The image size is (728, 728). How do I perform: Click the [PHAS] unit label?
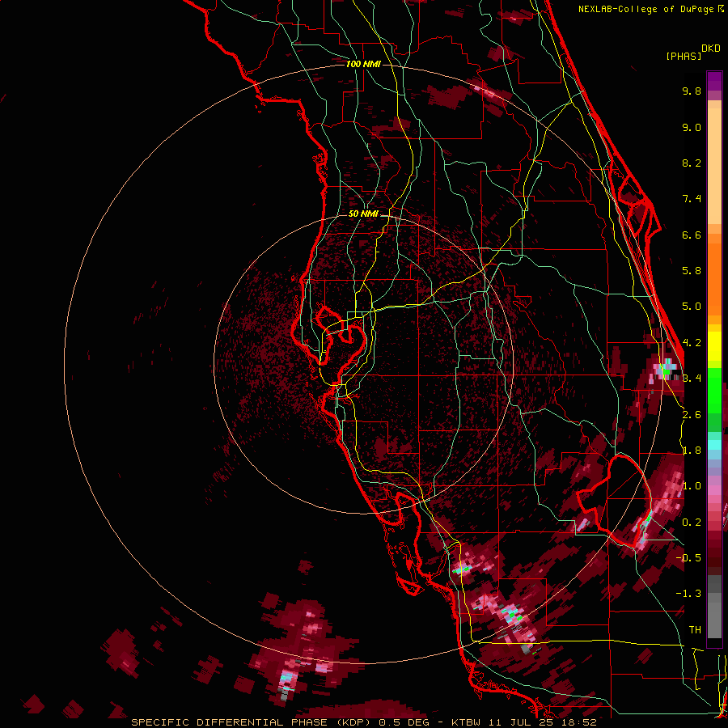coord(684,57)
